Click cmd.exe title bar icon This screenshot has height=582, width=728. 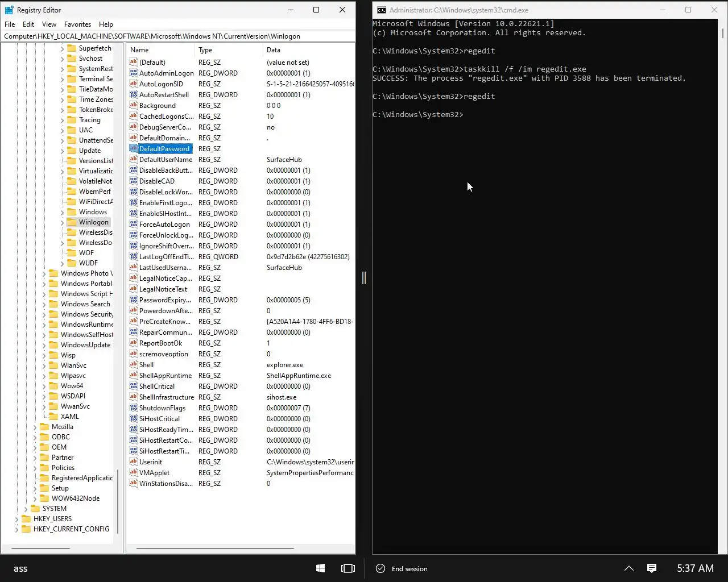click(382, 10)
